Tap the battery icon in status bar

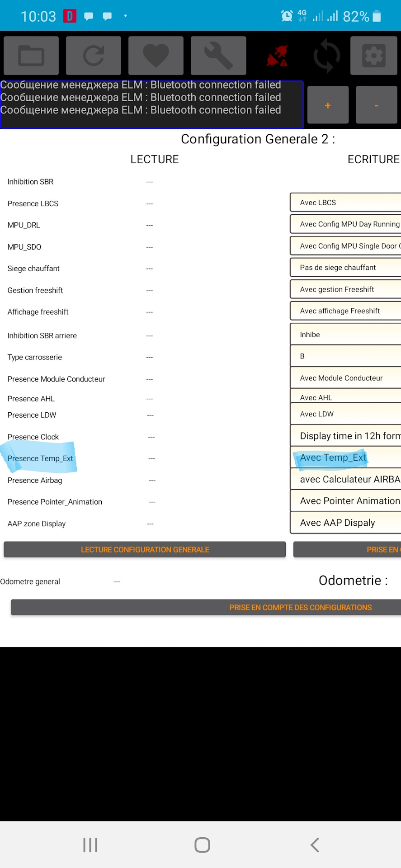pyautogui.click(x=377, y=16)
